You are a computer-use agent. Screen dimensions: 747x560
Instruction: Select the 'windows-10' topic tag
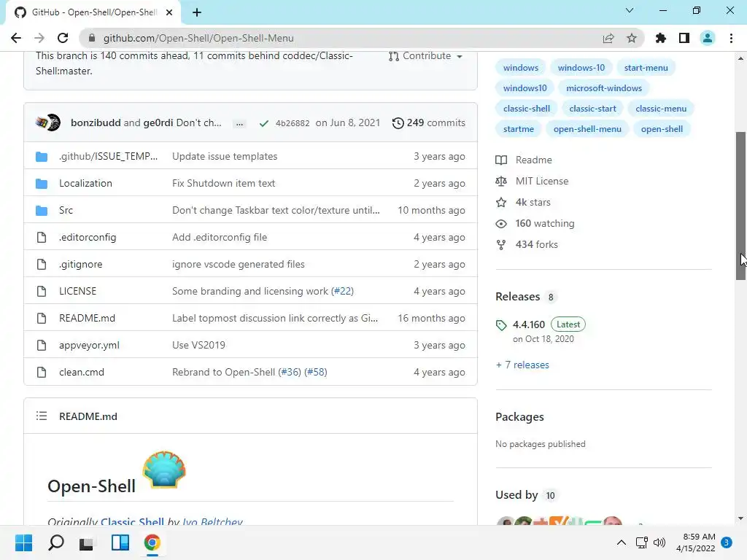581,68
